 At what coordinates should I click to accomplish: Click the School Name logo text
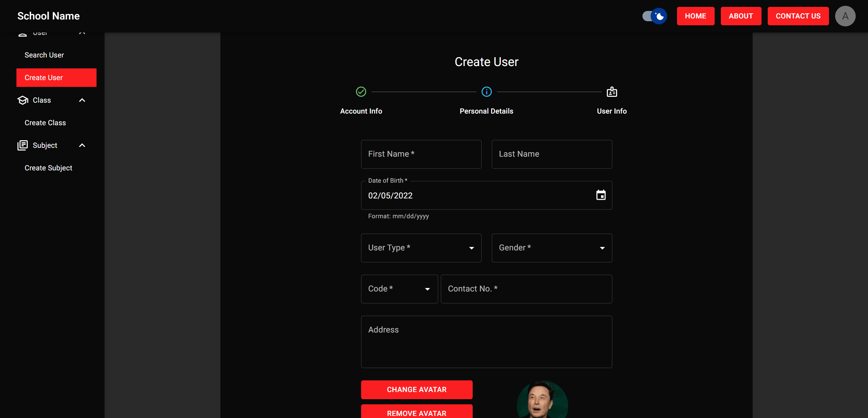[48, 16]
